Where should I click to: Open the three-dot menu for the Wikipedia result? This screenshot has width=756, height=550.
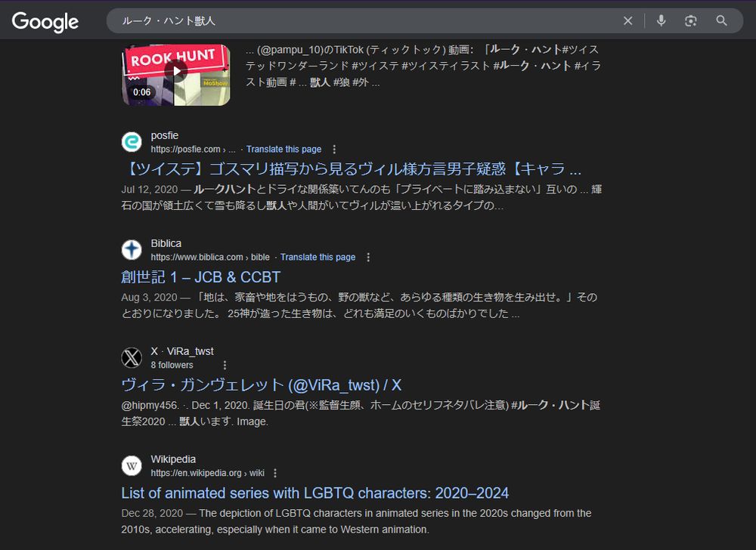click(x=275, y=471)
